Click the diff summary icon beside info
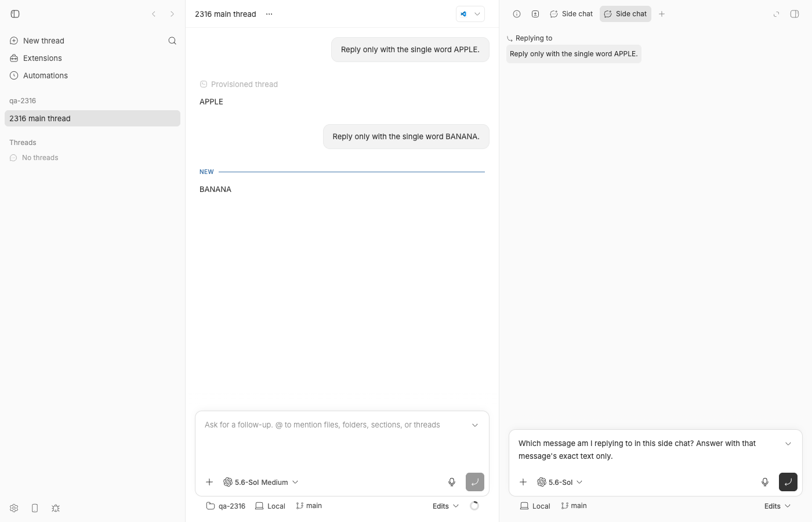 coord(535,14)
